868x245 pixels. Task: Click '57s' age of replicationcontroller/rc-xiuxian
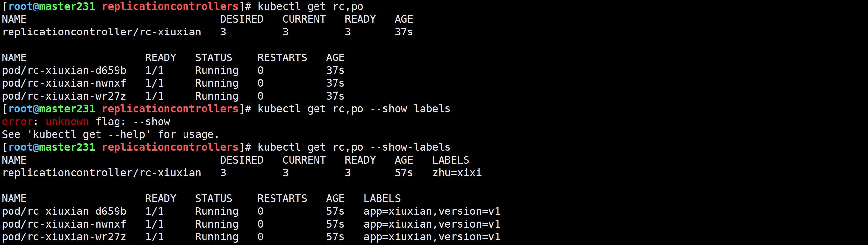pyautogui.click(x=404, y=173)
